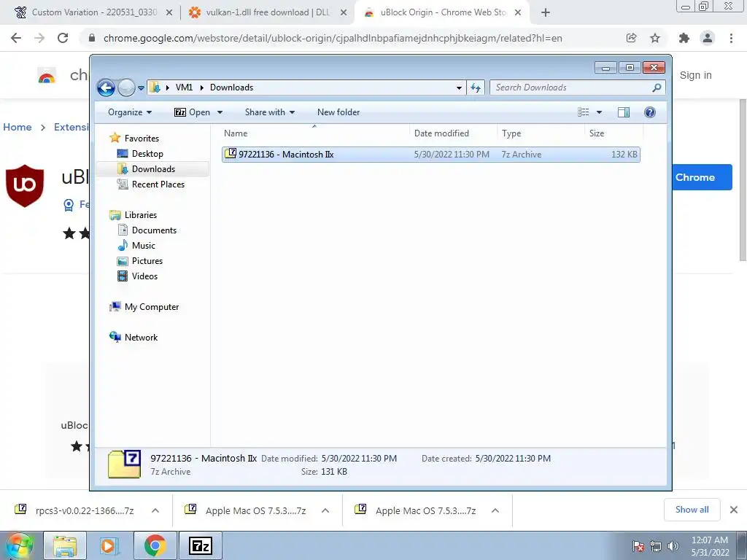Click the share page icon in Chrome
747x560 pixels.
coord(631,38)
